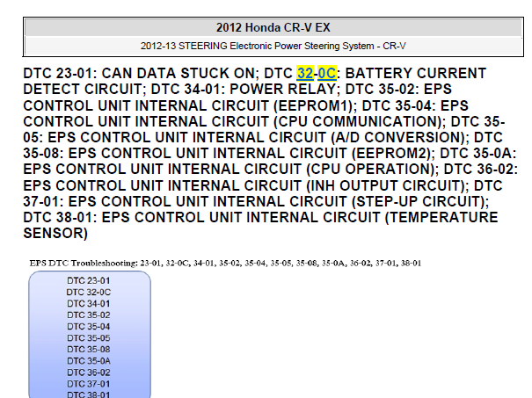Select DTC 35-04 in the flowchart box
The image size is (532, 398).
click(89, 327)
